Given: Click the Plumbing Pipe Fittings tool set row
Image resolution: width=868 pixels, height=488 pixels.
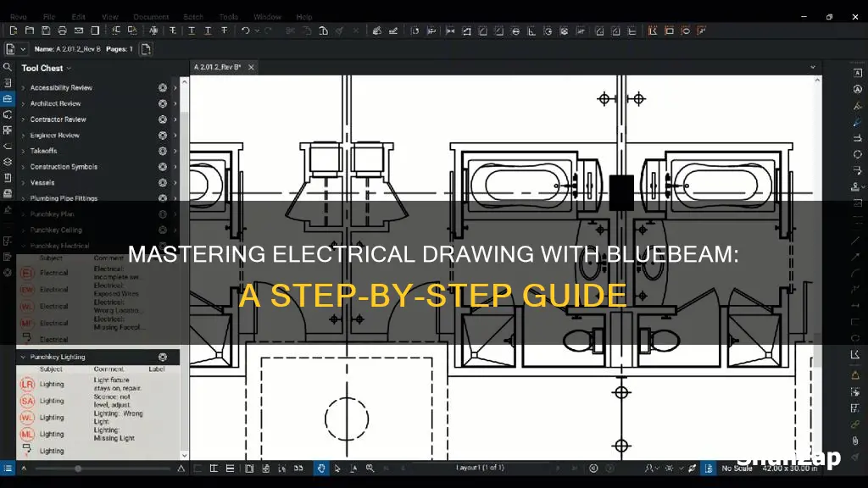Looking at the screenshot, I should tap(98, 198).
